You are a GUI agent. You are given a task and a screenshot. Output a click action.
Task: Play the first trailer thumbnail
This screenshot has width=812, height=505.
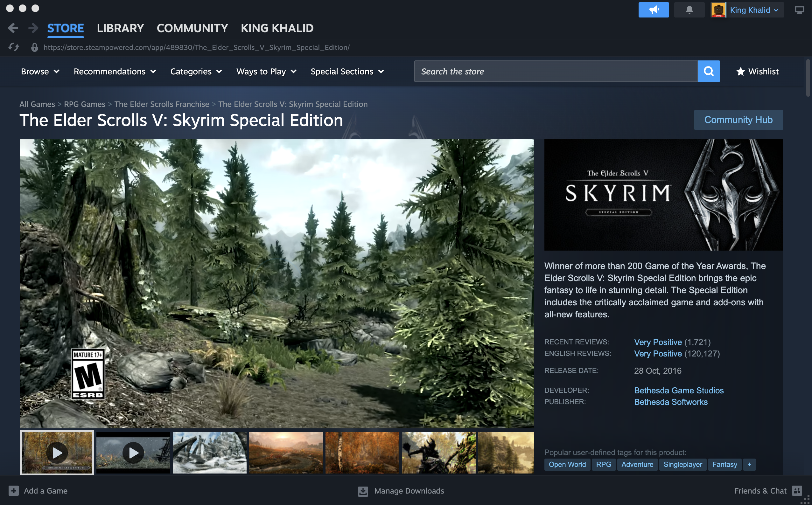point(57,453)
